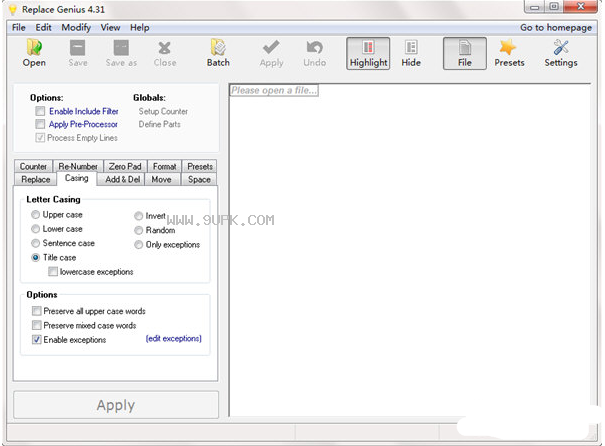The image size is (605, 446).
Task: Select the Casing tab
Action: (76, 178)
